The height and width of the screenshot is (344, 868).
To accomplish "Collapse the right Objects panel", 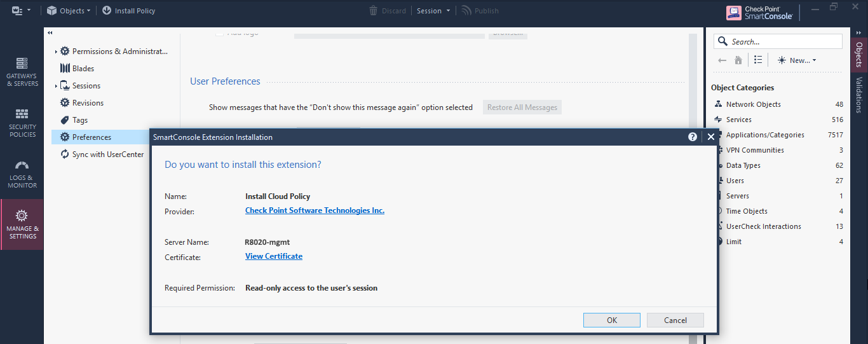I will 859,32.
